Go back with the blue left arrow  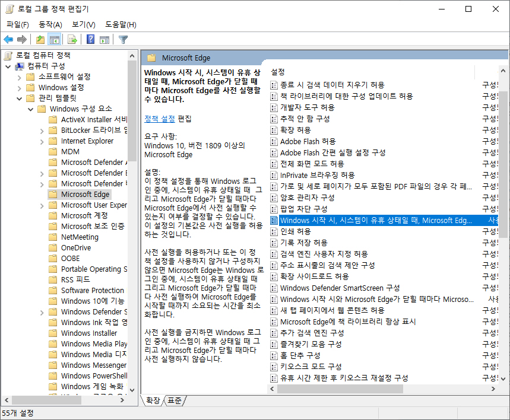(8, 40)
